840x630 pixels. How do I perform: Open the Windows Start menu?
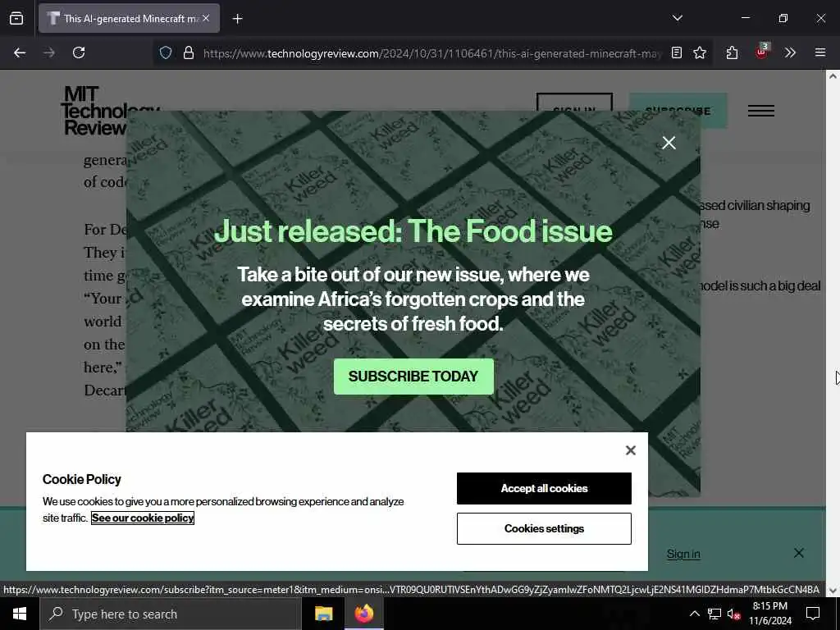[x=20, y=614]
